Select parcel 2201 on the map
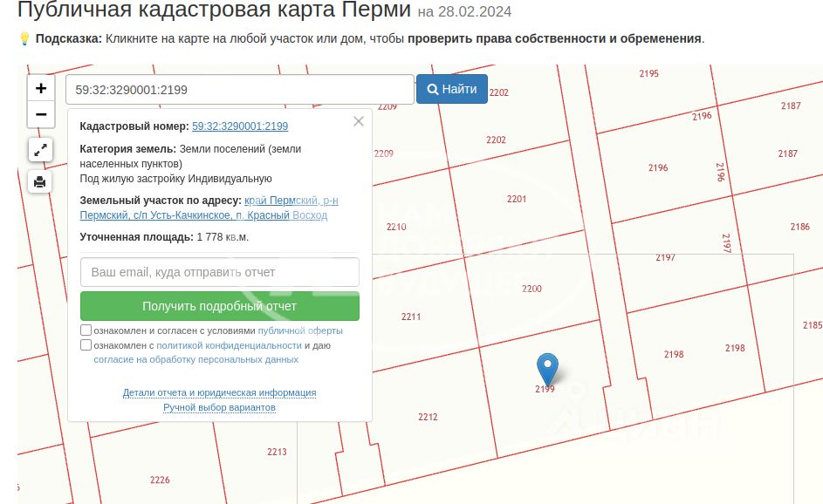Viewport: 823px width, 504px height. pyautogui.click(x=517, y=200)
